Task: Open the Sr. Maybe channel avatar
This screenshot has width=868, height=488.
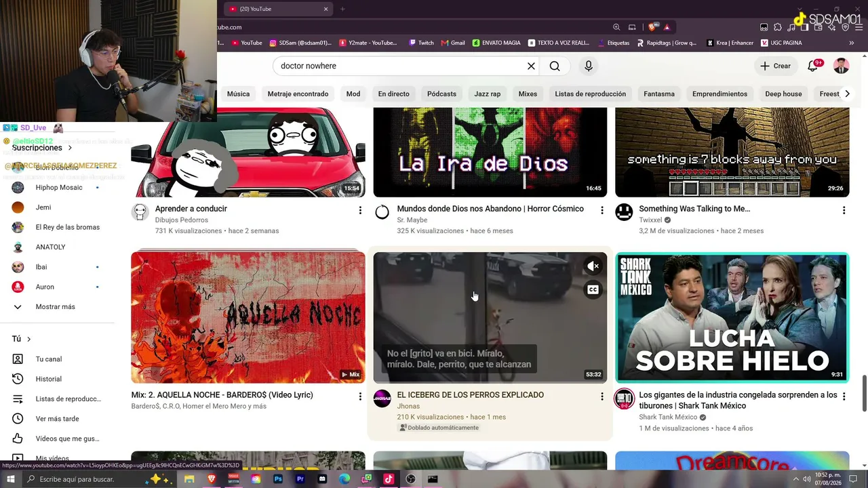Action: pos(382,212)
